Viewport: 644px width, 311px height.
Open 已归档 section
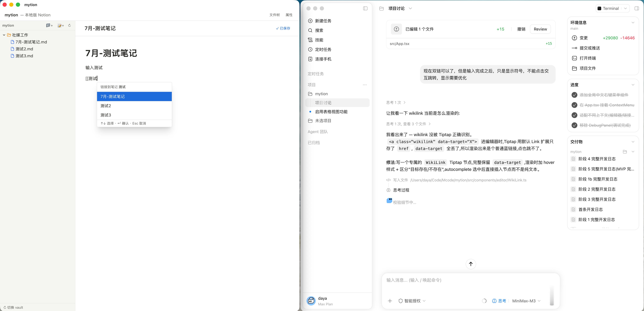pyautogui.click(x=313, y=143)
